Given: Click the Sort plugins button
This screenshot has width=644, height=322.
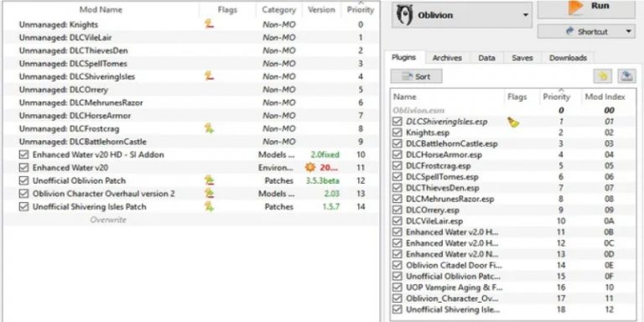Looking at the screenshot, I should point(417,76).
